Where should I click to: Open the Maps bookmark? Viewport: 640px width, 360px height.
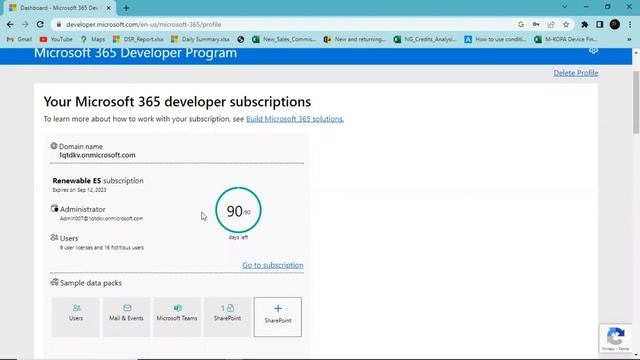point(93,39)
